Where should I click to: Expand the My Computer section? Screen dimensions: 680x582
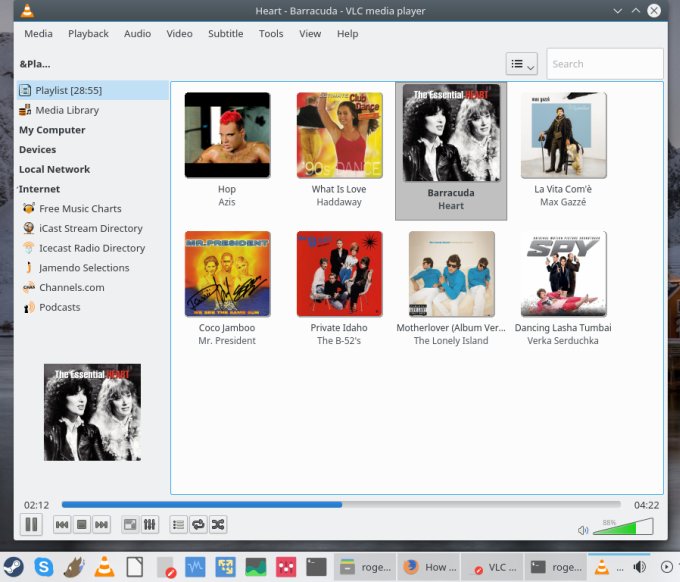(52, 130)
